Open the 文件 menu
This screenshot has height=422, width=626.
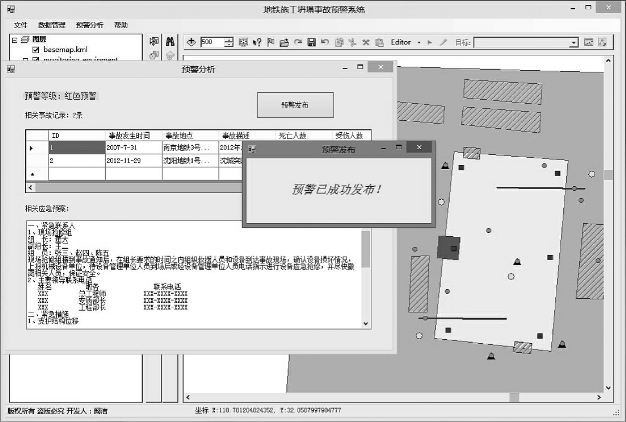[20, 23]
